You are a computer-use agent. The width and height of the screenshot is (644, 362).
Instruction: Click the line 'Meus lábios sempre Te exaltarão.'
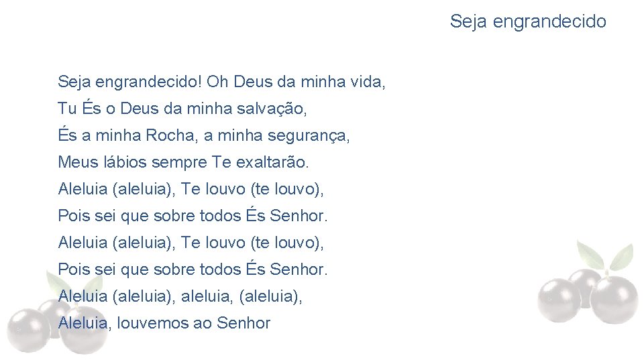tap(183, 162)
